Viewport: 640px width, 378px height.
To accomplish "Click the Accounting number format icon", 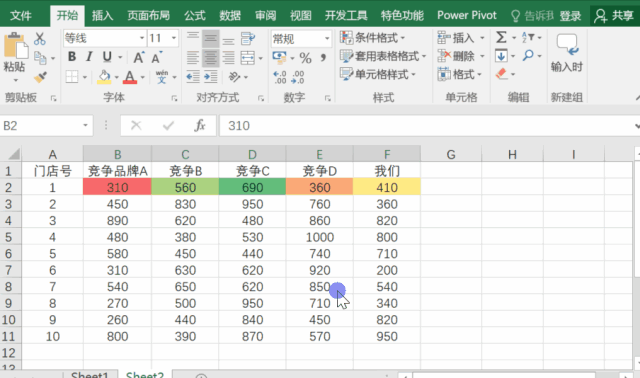I will tap(280, 58).
